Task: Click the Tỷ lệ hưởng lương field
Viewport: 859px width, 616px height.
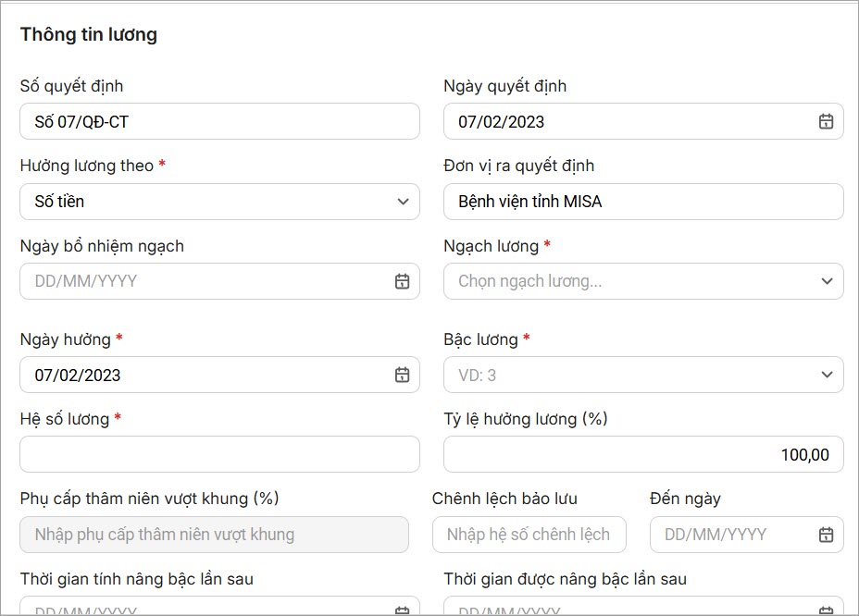Action: click(x=643, y=454)
